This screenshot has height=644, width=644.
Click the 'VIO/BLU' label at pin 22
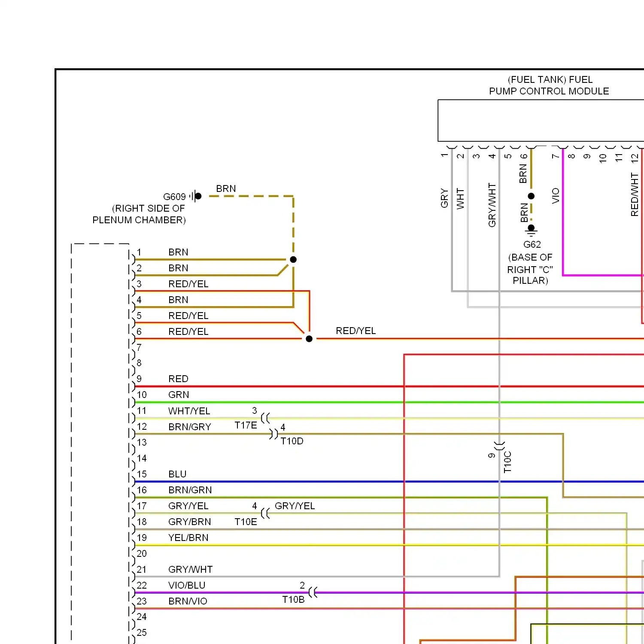(187, 585)
